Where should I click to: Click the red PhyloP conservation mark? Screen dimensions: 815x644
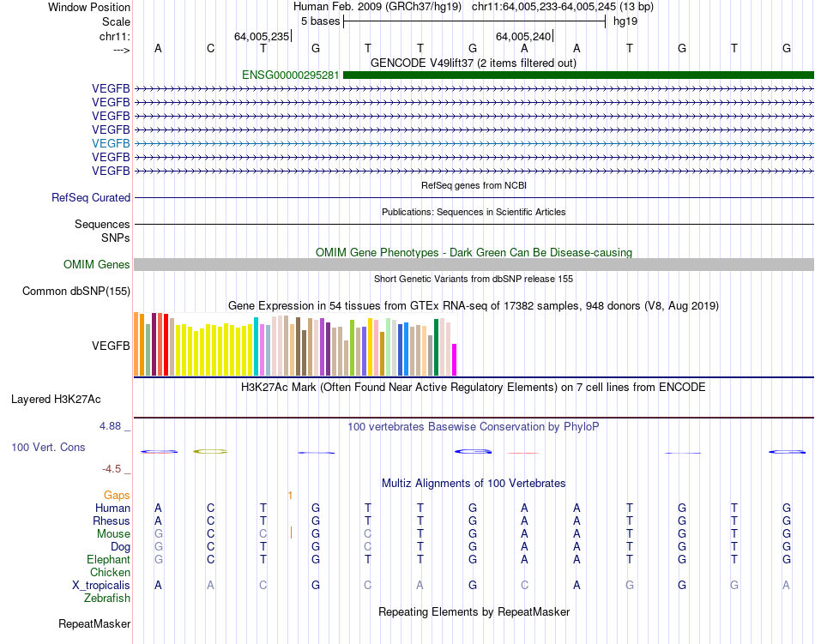[x=524, y=453]
